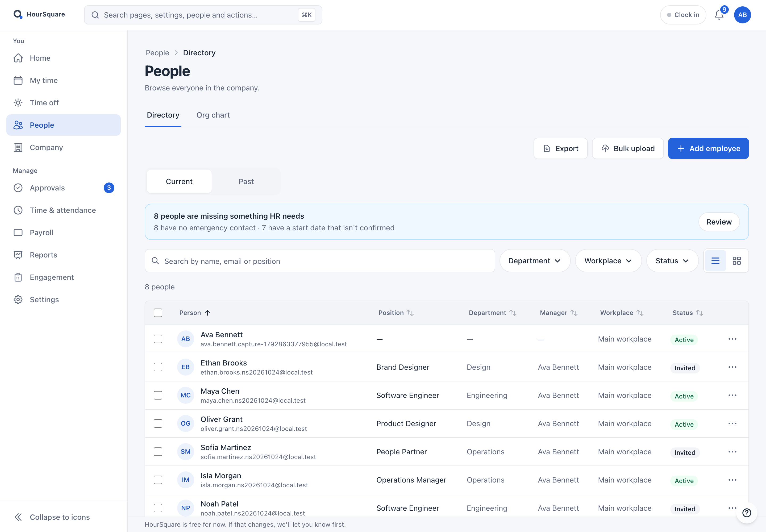766x532 pixels.
Task: Sort by Status column arrows
Action: click(699, 313)
